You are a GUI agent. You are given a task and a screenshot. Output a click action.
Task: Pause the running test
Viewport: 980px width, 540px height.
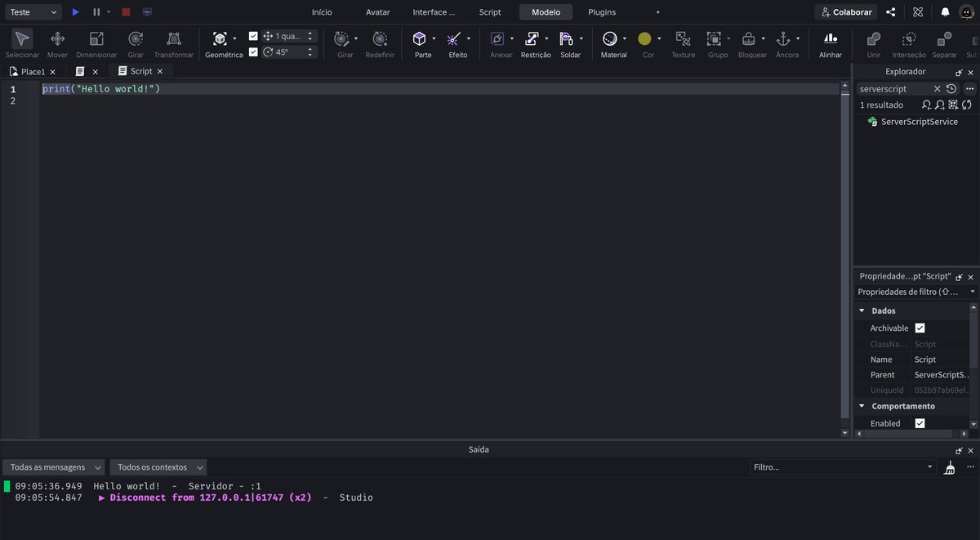(96, 12)
